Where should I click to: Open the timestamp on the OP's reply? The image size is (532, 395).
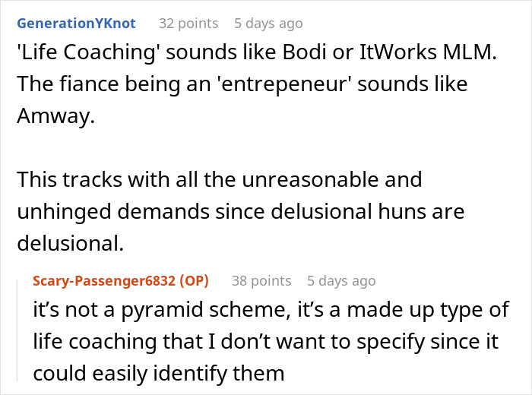pyautogui.click(x=341, y=281)
